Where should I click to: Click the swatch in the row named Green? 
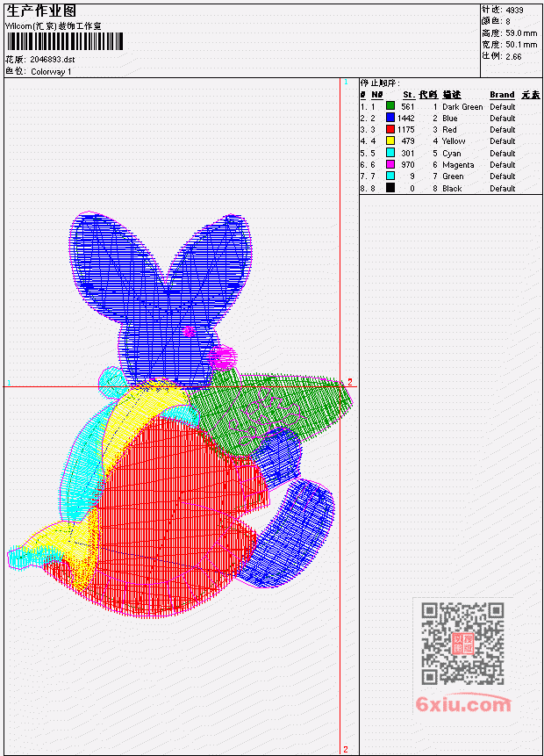(390, 176)
